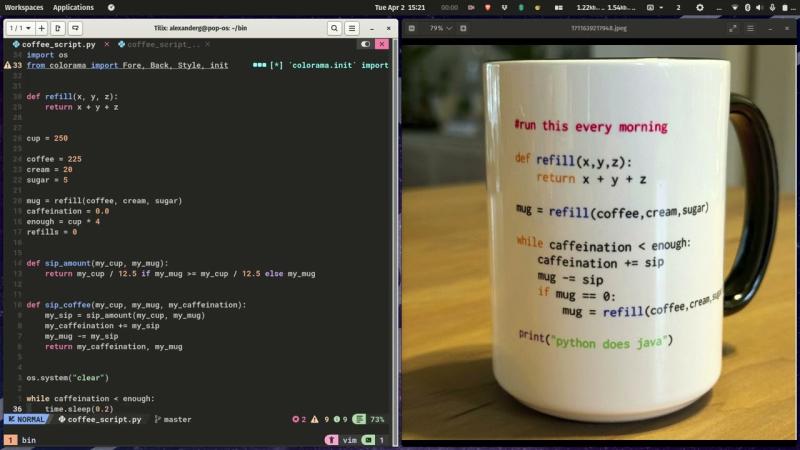
Task: Switch to second dimmed coffee_script tab
Action: pyautogui.click(x=159, y=44)
